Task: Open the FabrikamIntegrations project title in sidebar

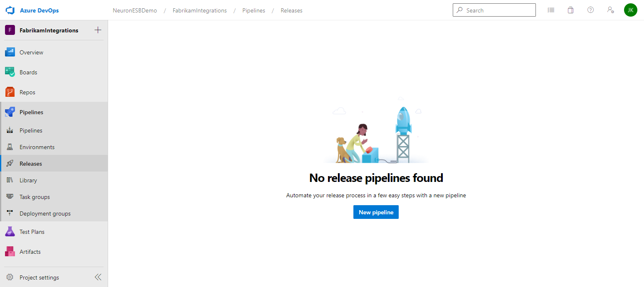Action: [49, 30]
